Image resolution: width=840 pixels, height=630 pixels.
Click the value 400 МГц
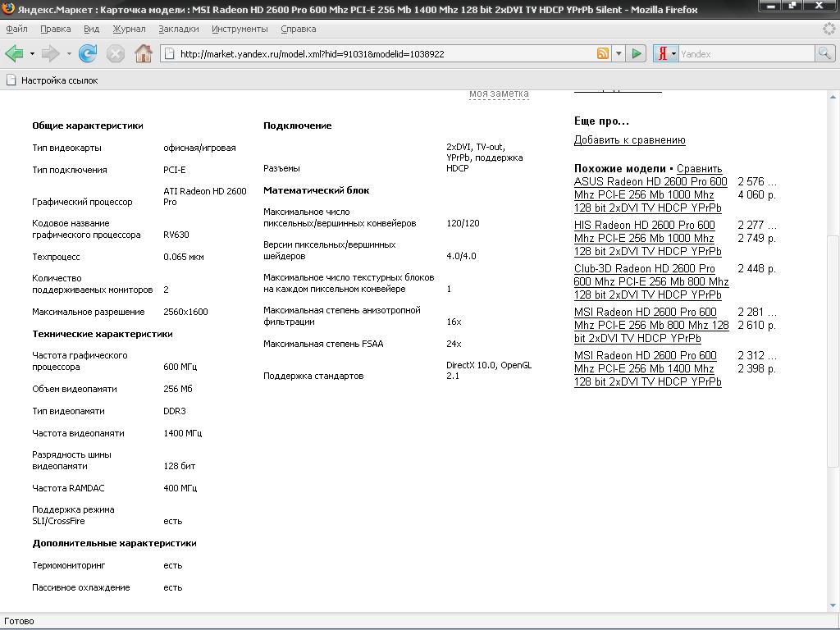click(x=180, y=488)
